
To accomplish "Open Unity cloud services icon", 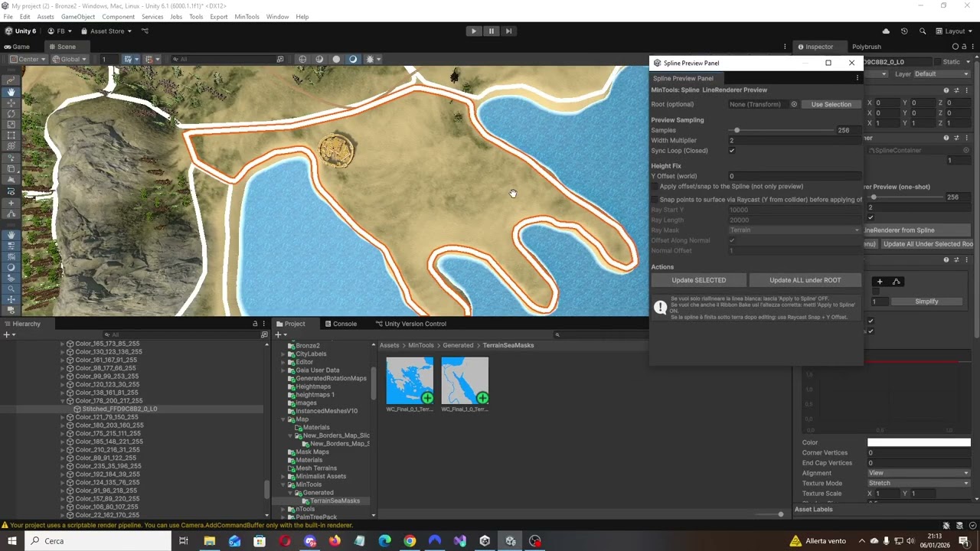I will pos(886,31).
